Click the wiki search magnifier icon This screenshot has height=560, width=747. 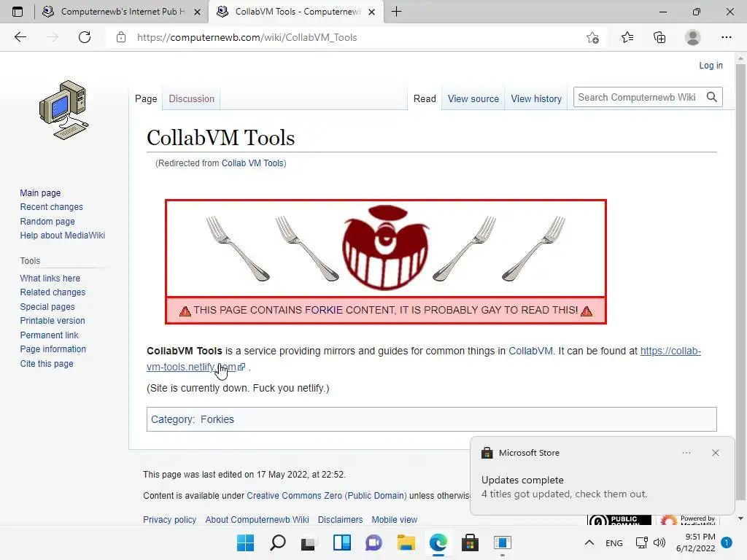(x=712, y=97)
